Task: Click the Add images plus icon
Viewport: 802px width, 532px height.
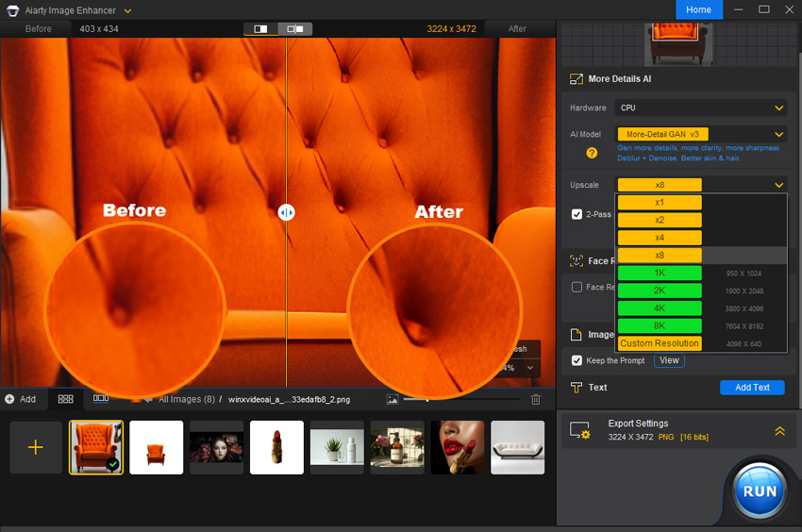Action: click(9, 399)
